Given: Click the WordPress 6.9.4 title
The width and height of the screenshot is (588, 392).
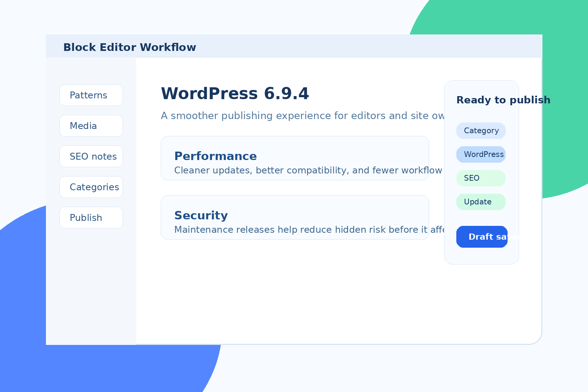Looking at the screenshot, I should tap(235, 93).
